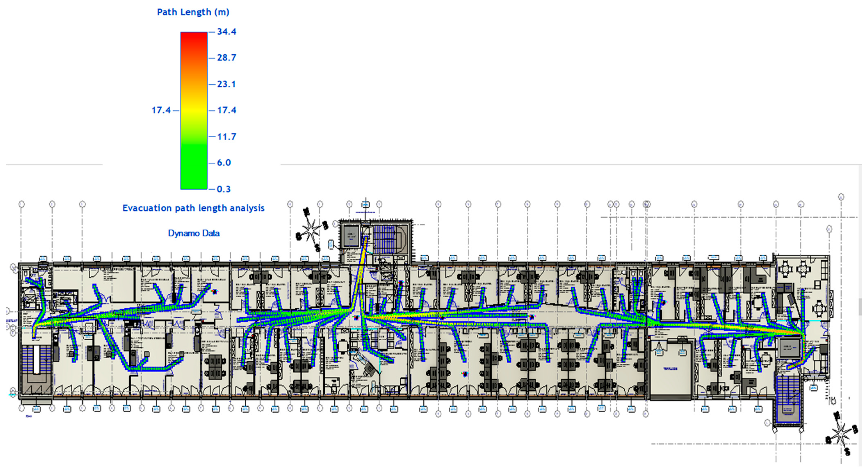Viewport: 868px width, 472px height.
Task: Click the 23.1 legend tick label
Action: click(227, 84)
